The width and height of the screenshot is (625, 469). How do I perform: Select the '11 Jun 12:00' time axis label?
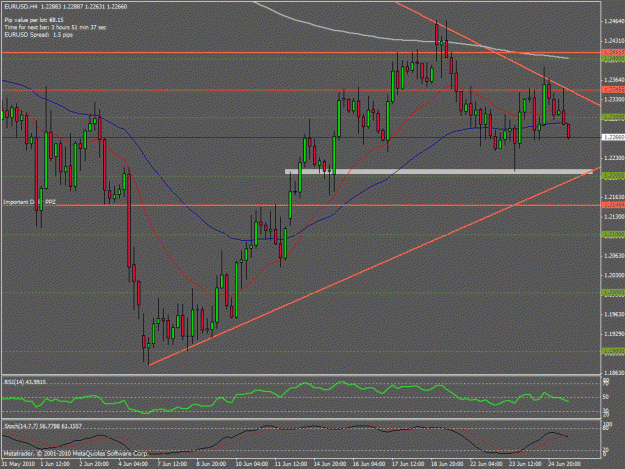click(x=291, y=464)
